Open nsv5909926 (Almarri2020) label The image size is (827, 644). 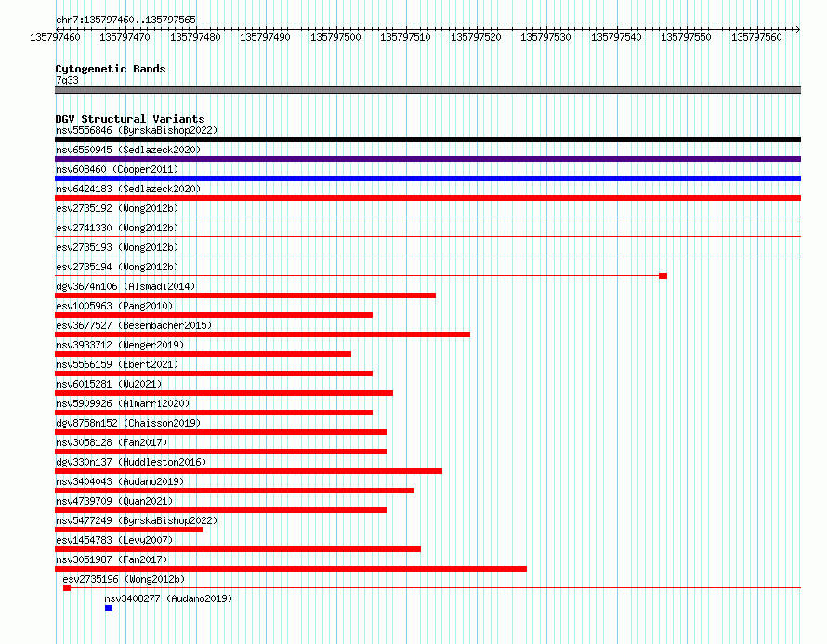123,403
